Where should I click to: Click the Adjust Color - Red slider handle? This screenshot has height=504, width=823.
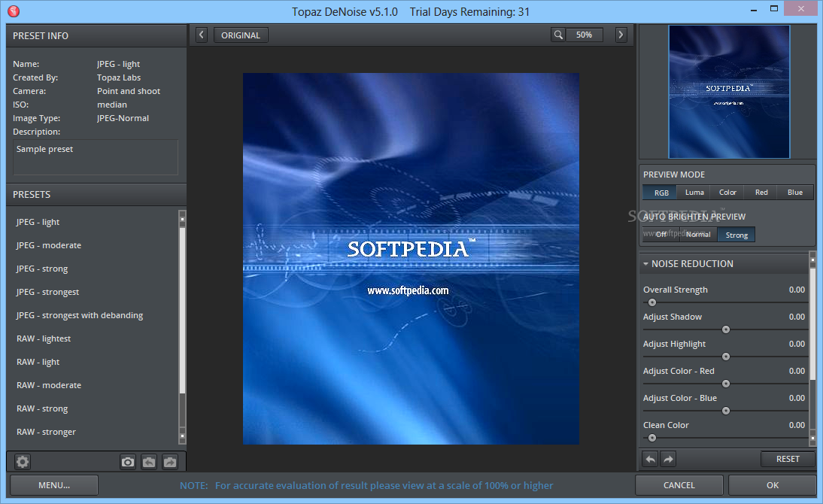click(x=726, y=384)
